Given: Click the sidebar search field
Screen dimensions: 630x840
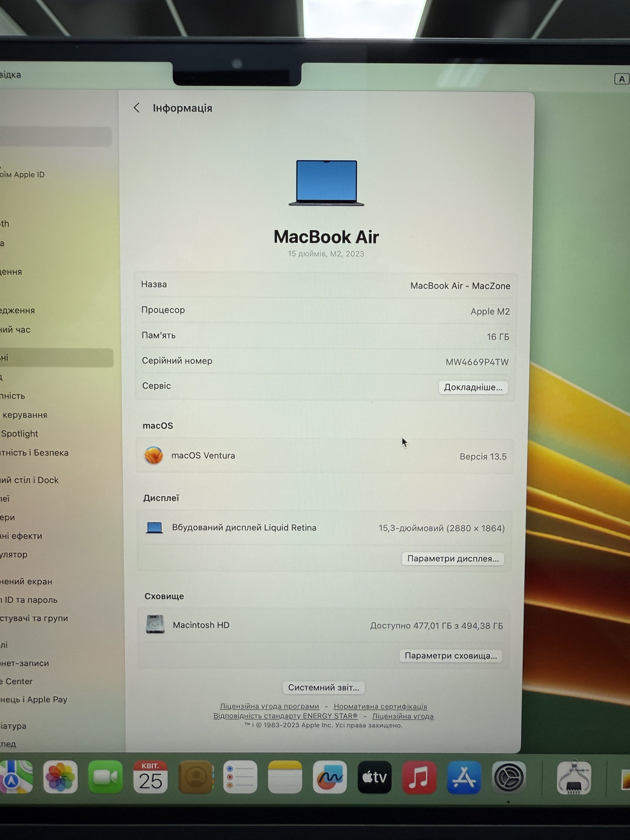Looking at the screenshot, I should [x=56, y=136].
